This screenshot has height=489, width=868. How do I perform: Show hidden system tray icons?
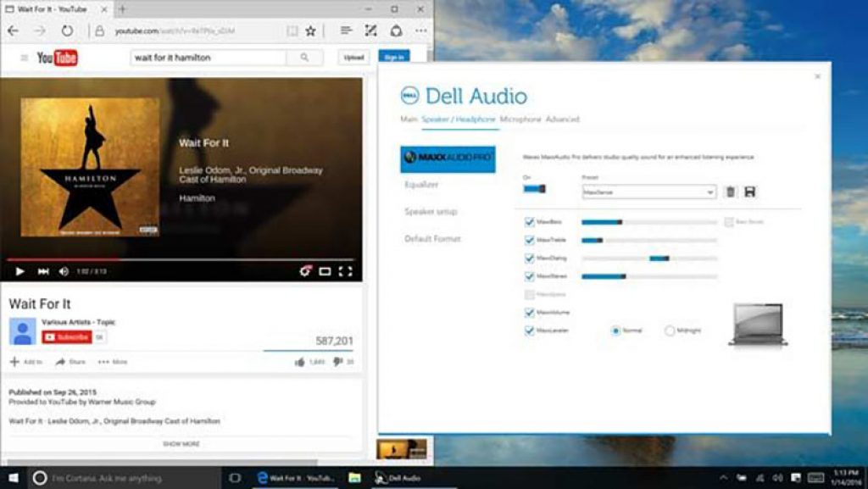723,478
